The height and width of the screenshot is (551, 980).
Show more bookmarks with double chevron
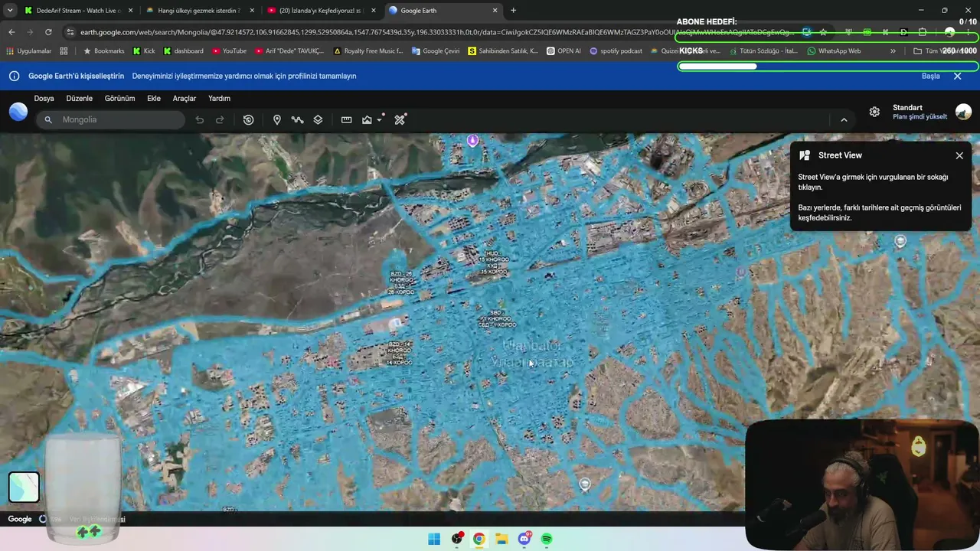[x=893, y=51]
